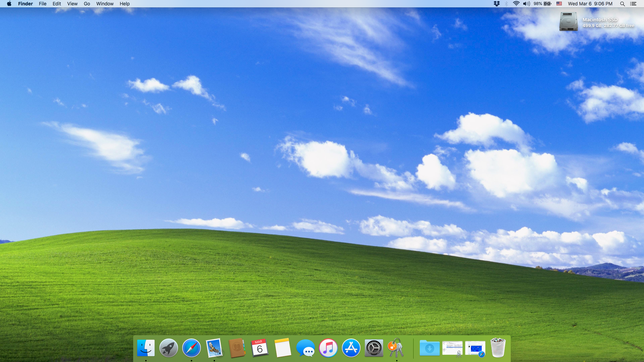Expand the Downloads folder stack

click(429, 348)
